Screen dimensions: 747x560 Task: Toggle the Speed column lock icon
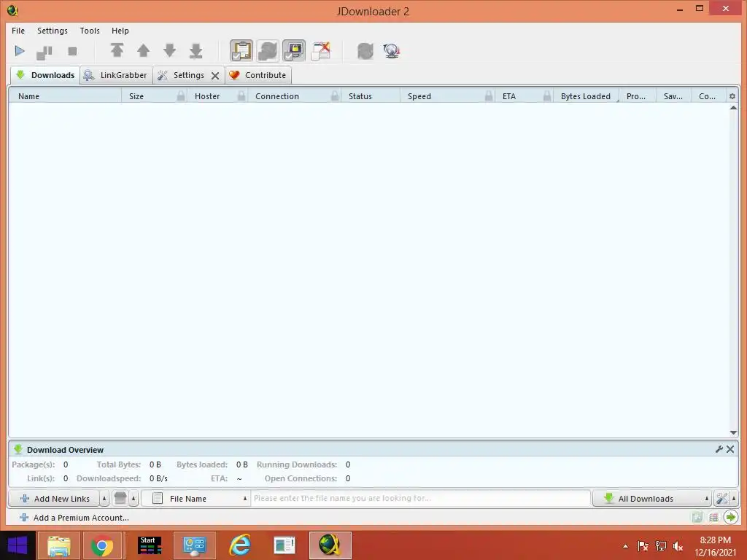(x=489, y=96)
